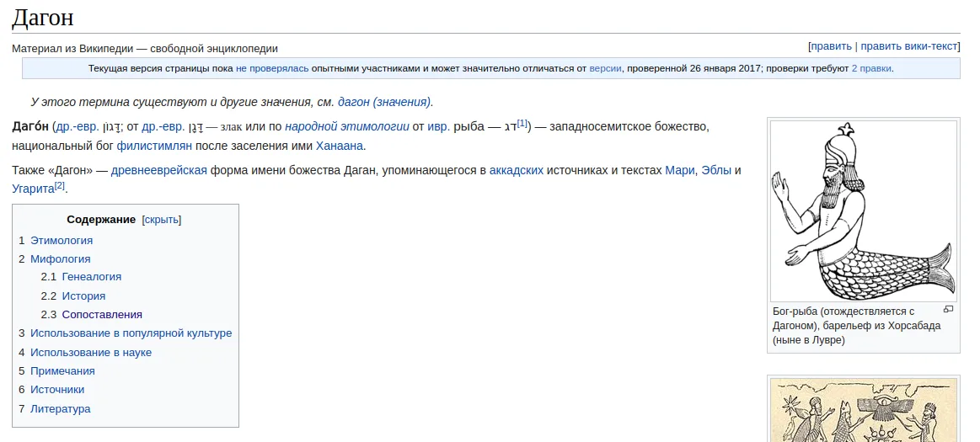
Task: Open the "аккадских" link
Action: [x=517, y=170]
